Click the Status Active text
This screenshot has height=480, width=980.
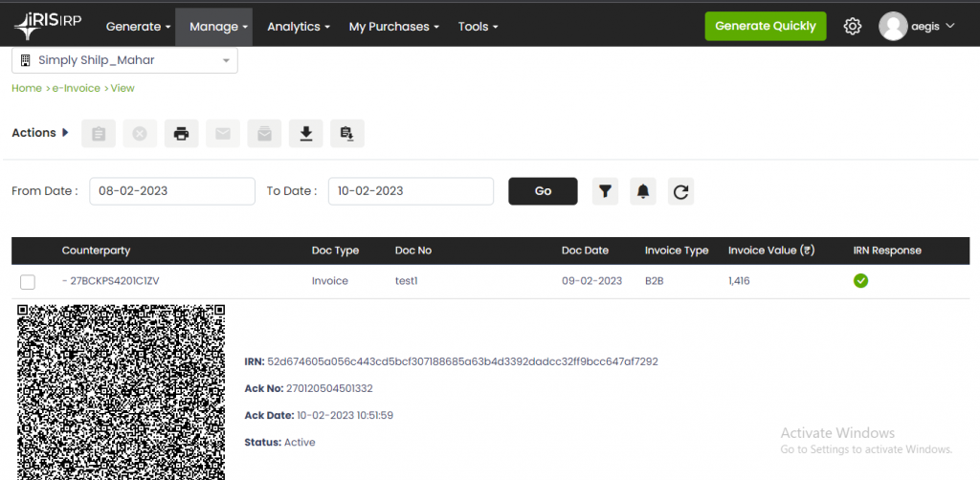[x=279, y=442]
